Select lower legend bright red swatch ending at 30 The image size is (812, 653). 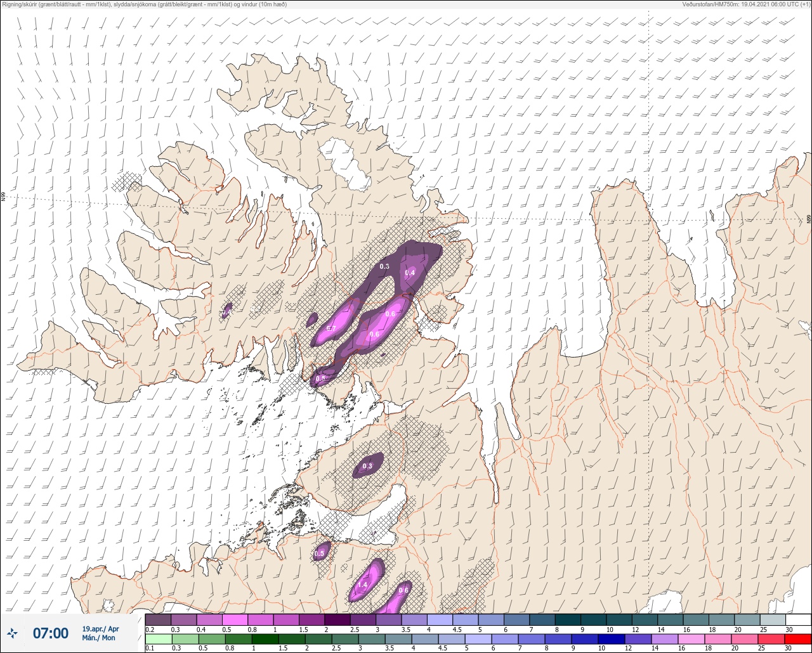tap(798, 639)
